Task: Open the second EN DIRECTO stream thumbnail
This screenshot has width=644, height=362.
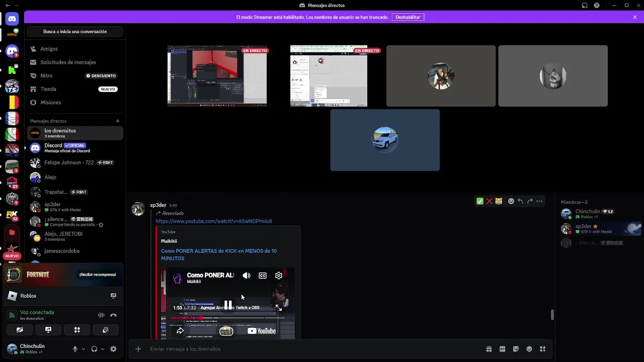Action: click(329, 76)
